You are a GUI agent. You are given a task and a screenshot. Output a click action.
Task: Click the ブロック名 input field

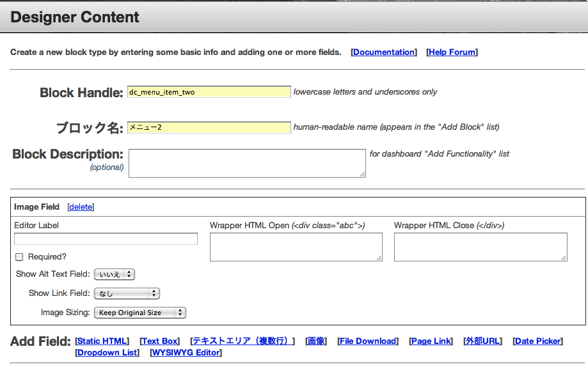[209, 127]
